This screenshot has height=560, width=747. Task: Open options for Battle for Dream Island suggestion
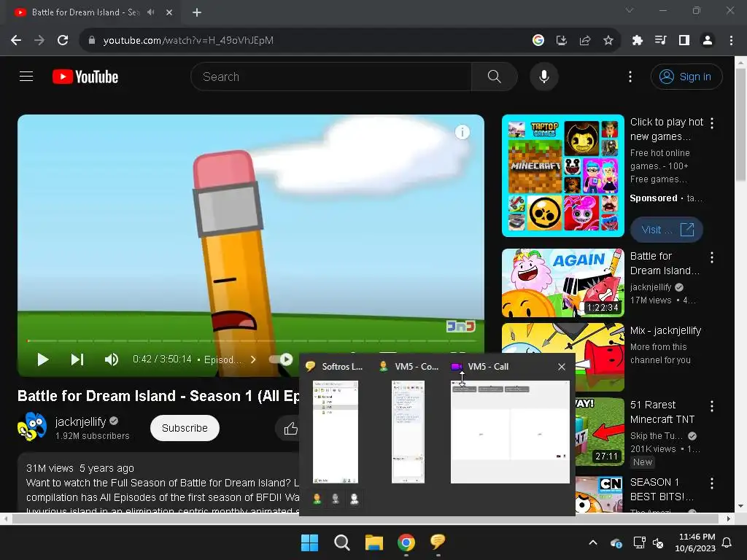(x=712, y=257)
